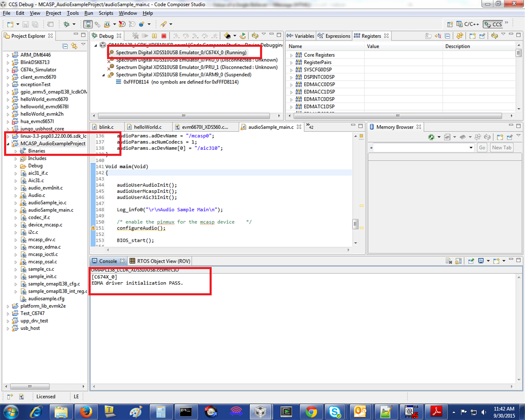Click the Step Into icon in Debug toolbar
The image size is (525, 420).
[x=176, y=36]
